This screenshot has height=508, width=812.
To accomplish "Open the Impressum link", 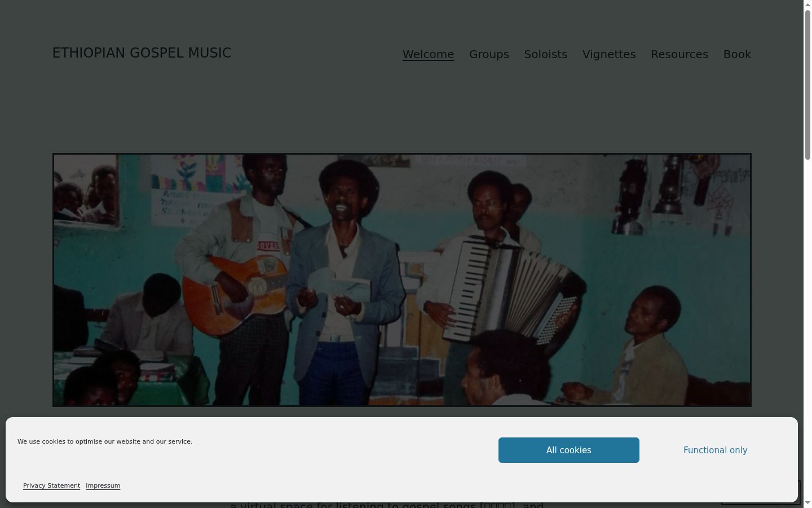I will click(103, 485).
